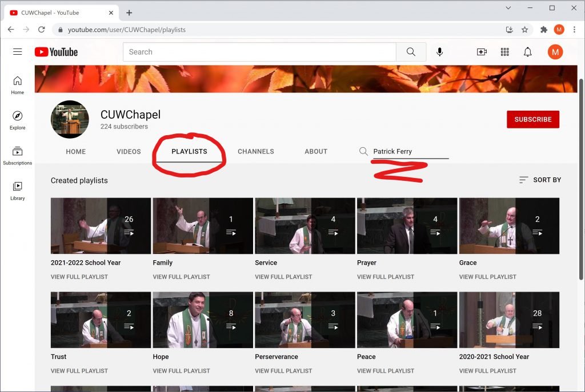Expand the Sort By menu
Screen dimensions: 585x392
tap(540, 180)
